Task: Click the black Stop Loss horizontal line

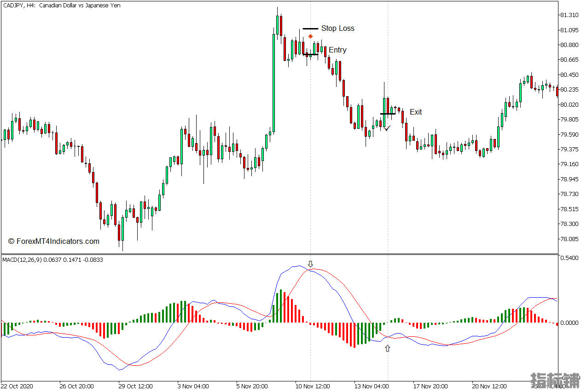Action: (310, 29)
